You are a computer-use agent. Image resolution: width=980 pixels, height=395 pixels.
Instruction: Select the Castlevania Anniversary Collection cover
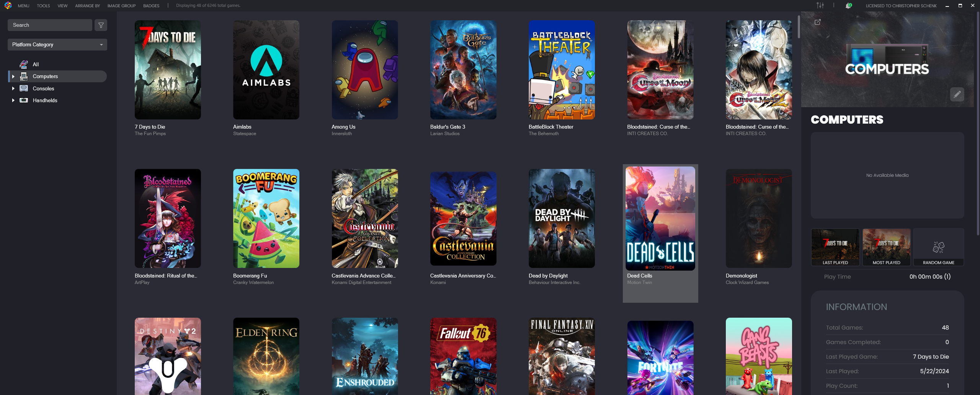tap(463, 219)
